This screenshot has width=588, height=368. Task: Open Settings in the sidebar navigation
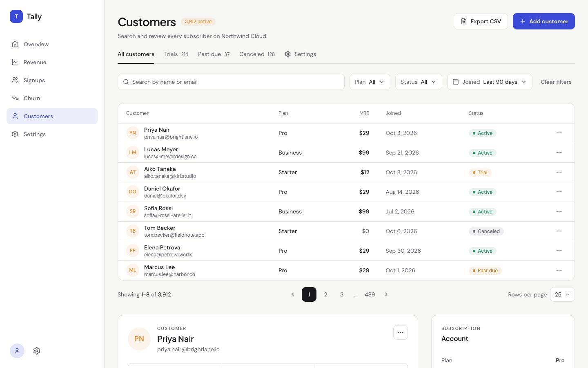[52, 134]
